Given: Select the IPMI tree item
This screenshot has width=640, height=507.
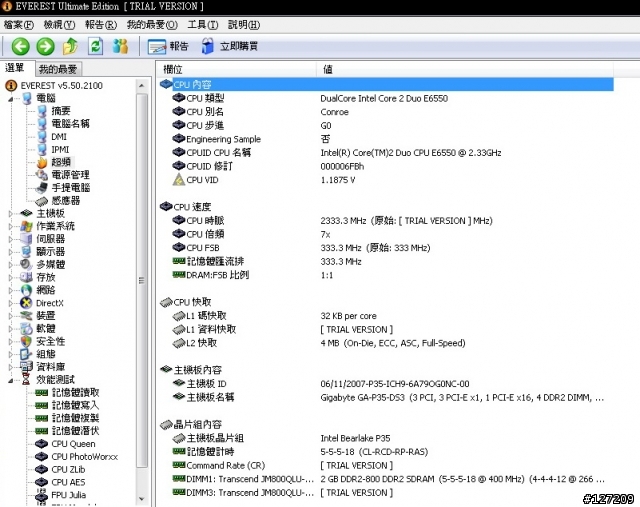Looking at the screenshot, I should (60, 149).
